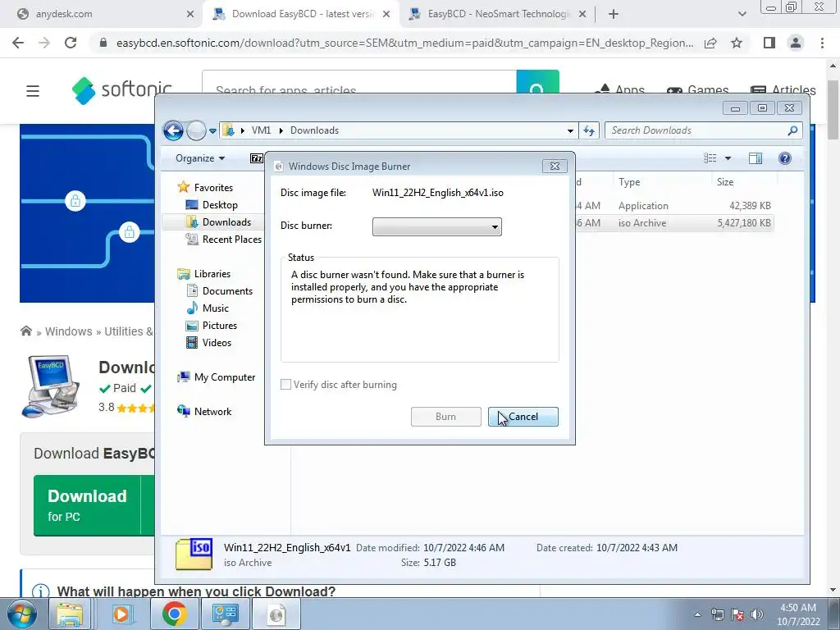Click the Softonic home breadcrumb icon
Screen dimensions: 840x630
(x=25, y=331)
